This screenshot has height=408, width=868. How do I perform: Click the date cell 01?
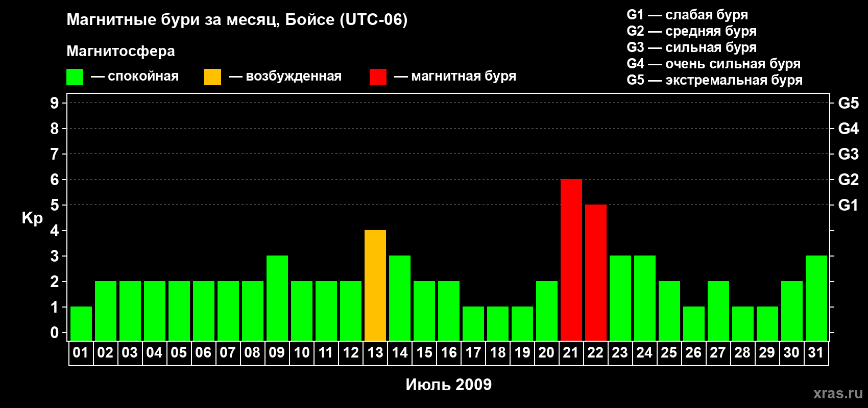click(x=81, y=353)
